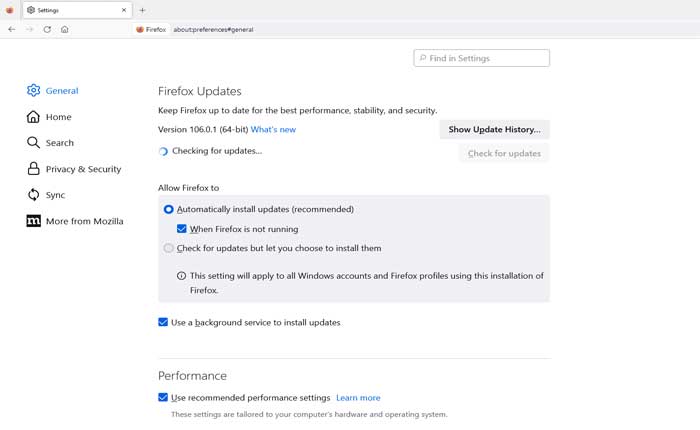The height and width of the screenshot is (430, 700).
Task: Go to the Firefox home page icon
Action: pyautogui.click(x=64, y=29)
